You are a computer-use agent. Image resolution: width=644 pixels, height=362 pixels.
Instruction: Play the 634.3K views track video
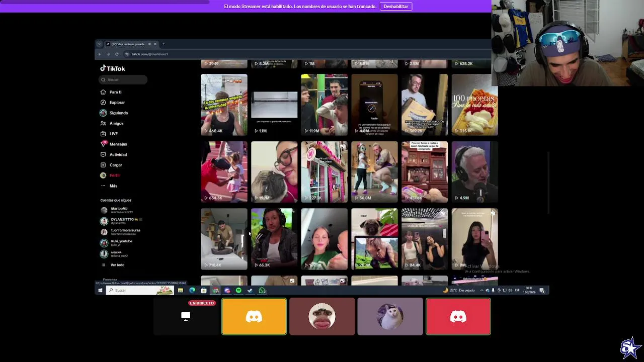coord(224,172)
